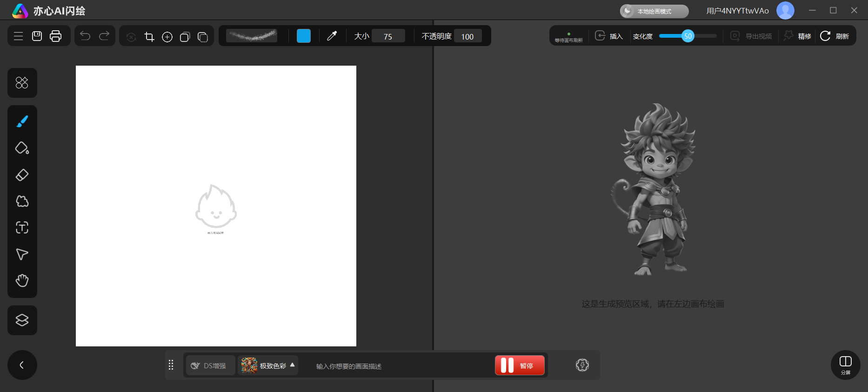Open the 极致色彩 style dropdown
Image resolution: width=868 pixels, height=392 pixels.
268,365
